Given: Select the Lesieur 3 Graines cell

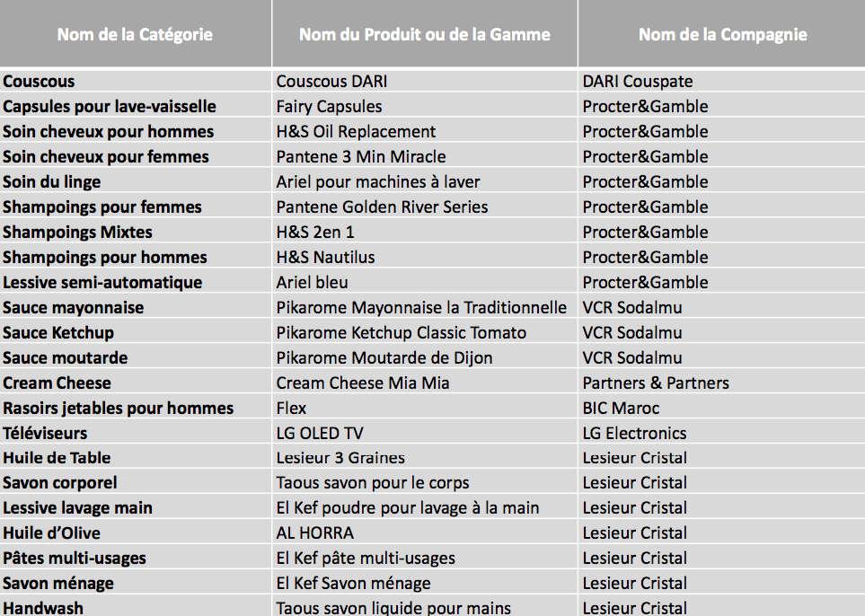Looking at the screenshot, I should pos(424,458).
